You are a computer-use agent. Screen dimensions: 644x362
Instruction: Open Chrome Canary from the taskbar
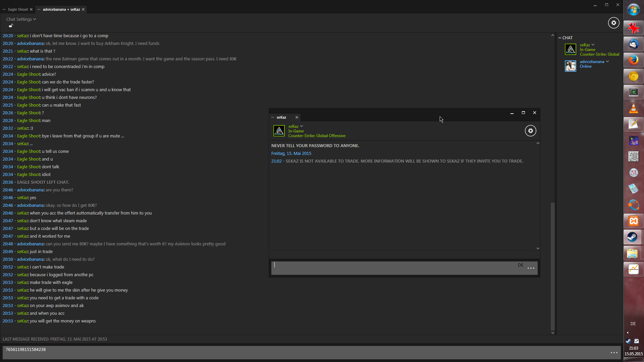634,76
